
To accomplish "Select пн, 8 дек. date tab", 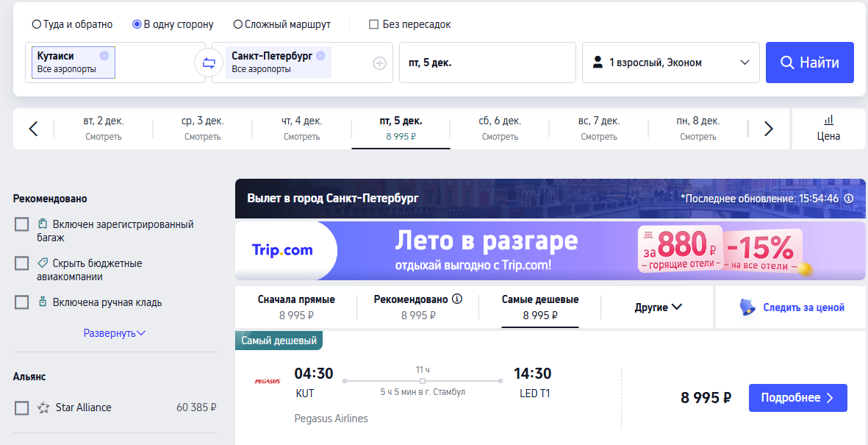I will (698, 129).
